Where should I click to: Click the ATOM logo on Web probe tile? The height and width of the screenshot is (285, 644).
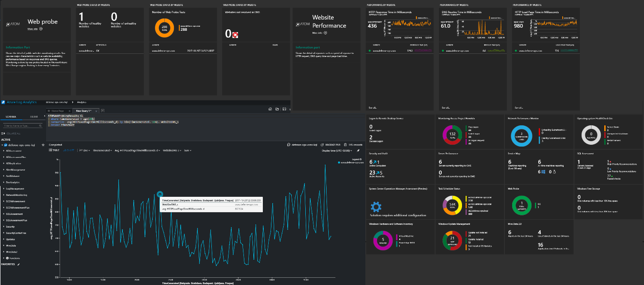point(13,24)
